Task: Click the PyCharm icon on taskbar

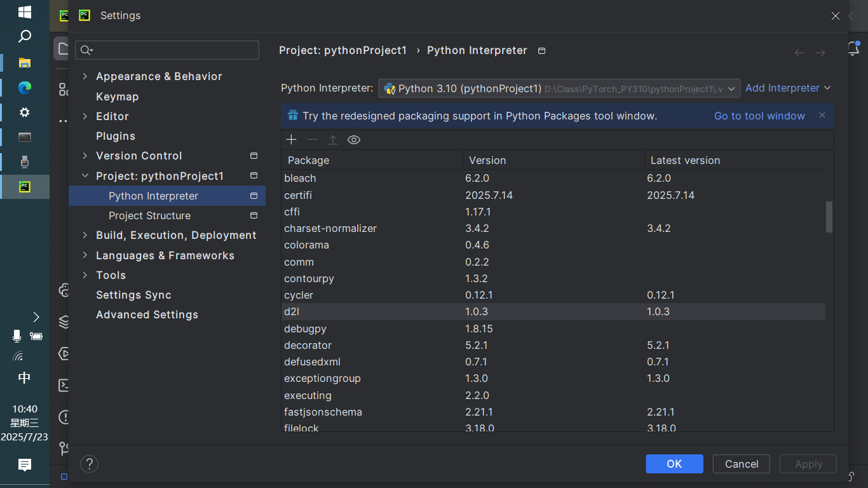Action: click(25, 187)
